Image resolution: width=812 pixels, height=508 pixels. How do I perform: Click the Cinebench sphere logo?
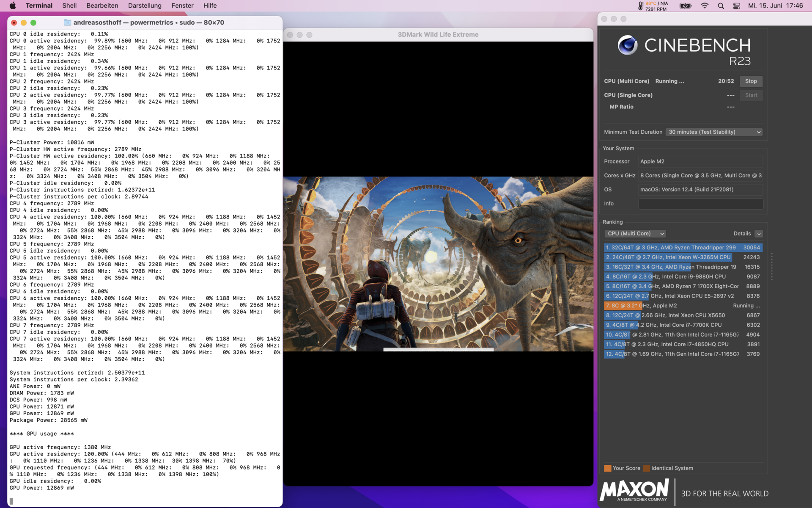pos(627,45)
